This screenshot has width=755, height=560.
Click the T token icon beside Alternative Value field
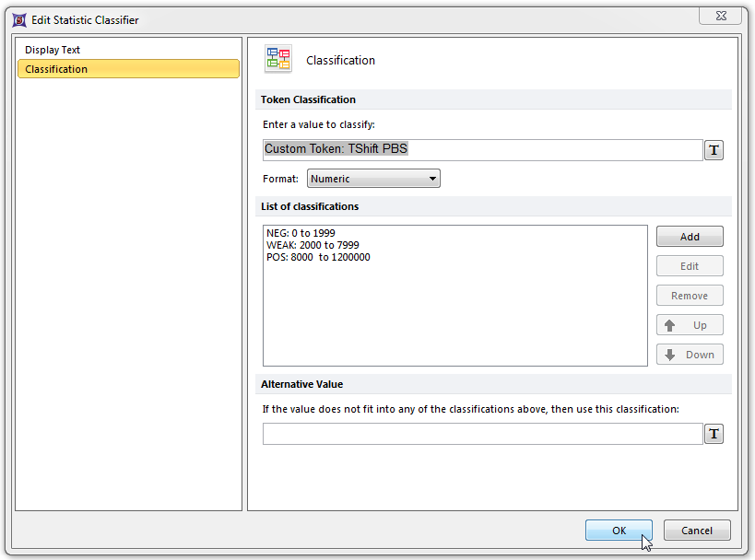714,435
